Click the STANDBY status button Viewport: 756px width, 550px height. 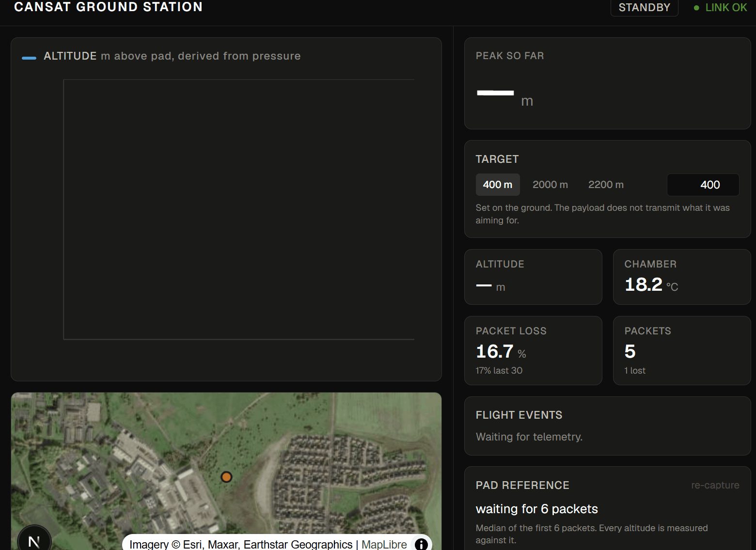tap(644, 8)
